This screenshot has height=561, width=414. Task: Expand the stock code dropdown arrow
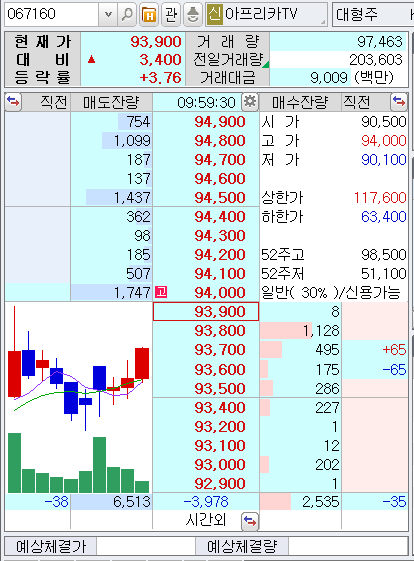[x=108, y=14]
